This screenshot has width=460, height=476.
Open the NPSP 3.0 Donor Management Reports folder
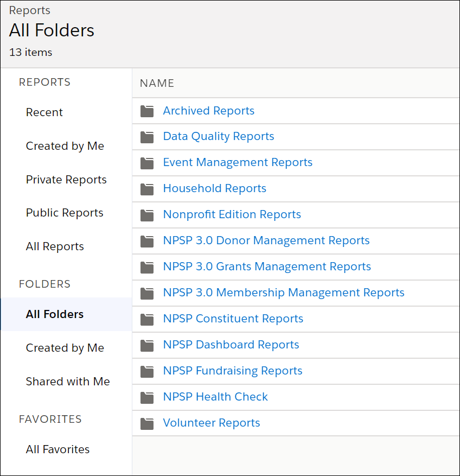266,240
